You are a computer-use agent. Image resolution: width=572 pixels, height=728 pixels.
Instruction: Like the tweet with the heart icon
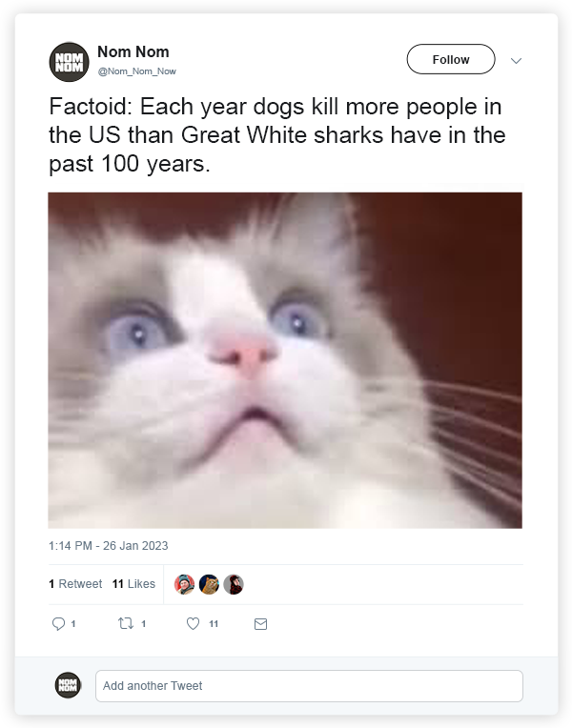point(193,623)
